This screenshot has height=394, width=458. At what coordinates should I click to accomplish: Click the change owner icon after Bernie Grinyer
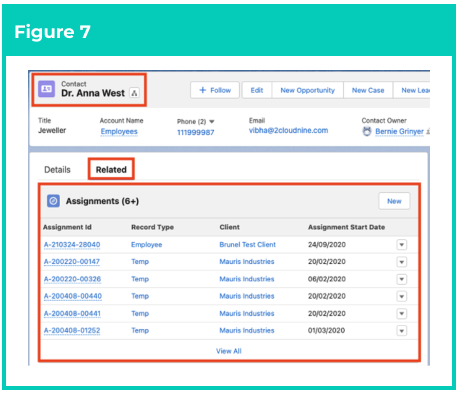point(428,132)
